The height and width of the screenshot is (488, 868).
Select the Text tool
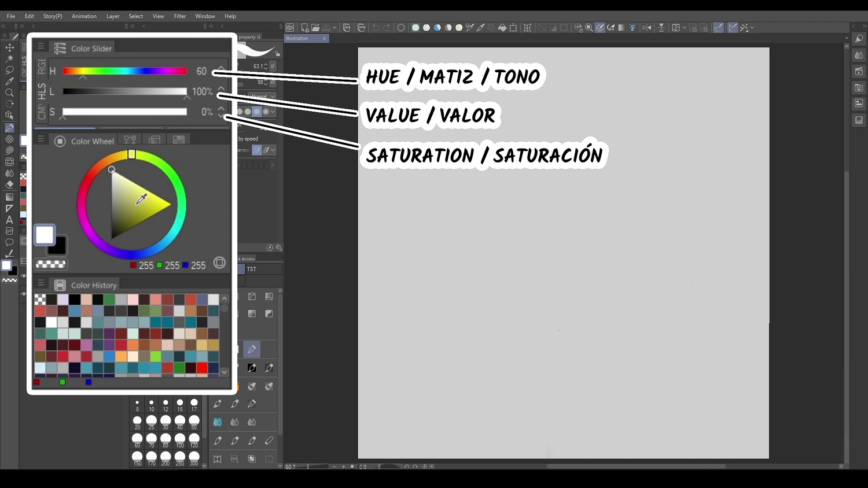pyautogui.click(x=9, y=220)
